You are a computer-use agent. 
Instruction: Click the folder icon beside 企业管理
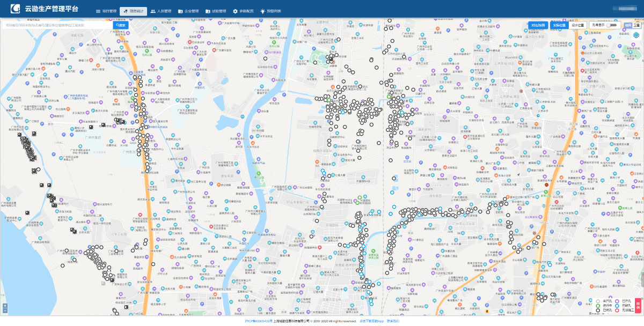[x=180, y=11]
